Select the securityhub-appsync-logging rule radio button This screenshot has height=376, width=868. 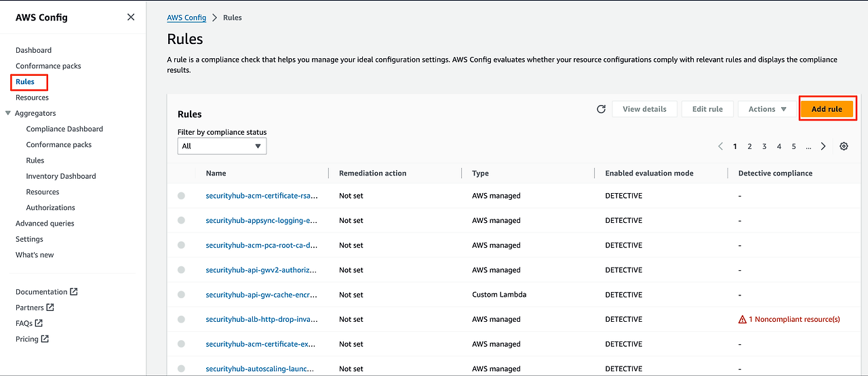pos(181,220)
